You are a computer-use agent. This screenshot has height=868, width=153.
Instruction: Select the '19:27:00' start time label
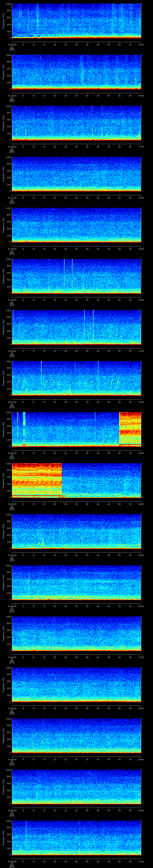point(12,708)
